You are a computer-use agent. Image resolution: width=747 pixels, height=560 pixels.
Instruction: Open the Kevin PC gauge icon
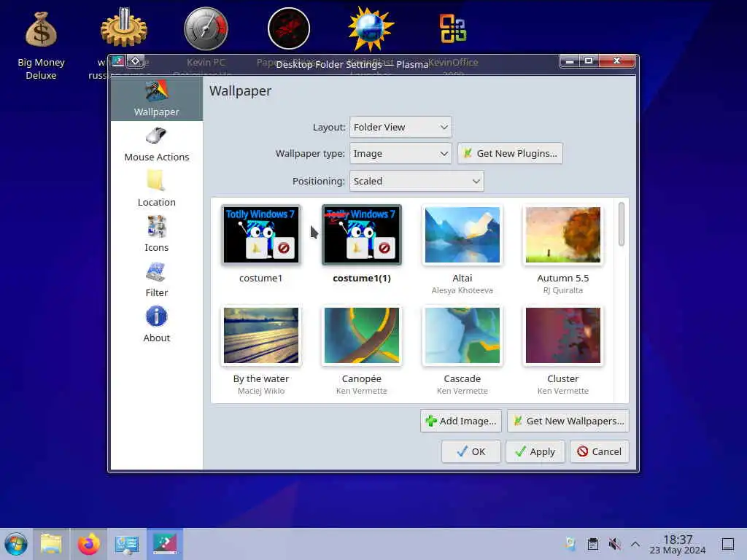pos(206,28)
